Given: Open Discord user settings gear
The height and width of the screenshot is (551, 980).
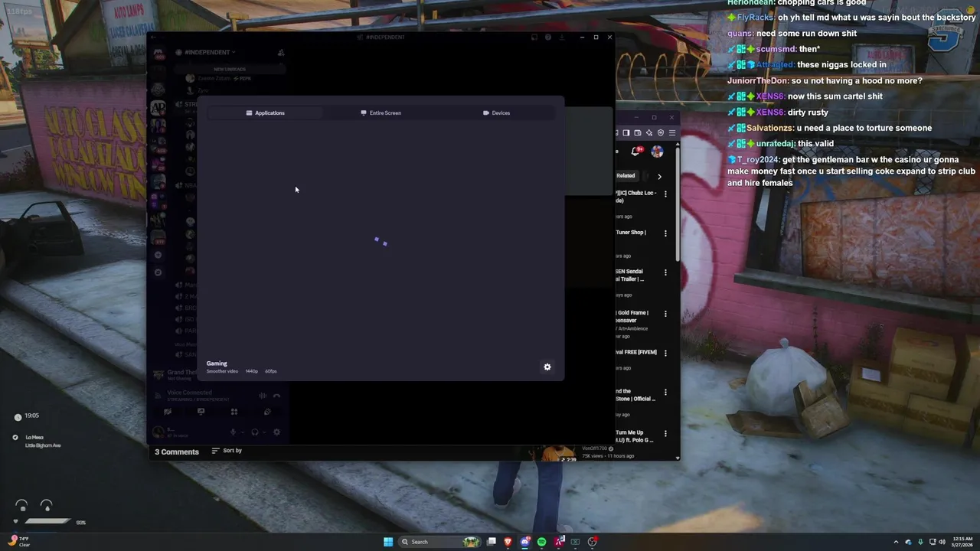Looking at the screenshot, I should pyautogui.click(x=276, y=432).
